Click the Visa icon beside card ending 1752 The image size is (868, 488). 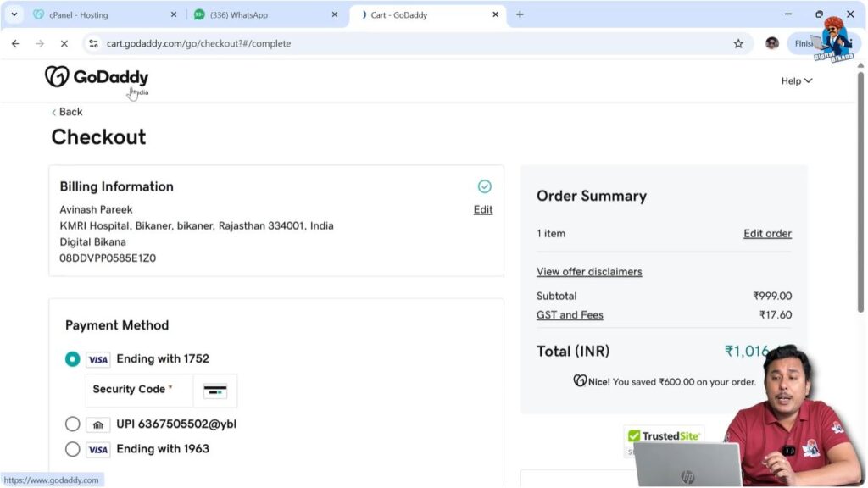pyautogui.click(x=97, y=359)
